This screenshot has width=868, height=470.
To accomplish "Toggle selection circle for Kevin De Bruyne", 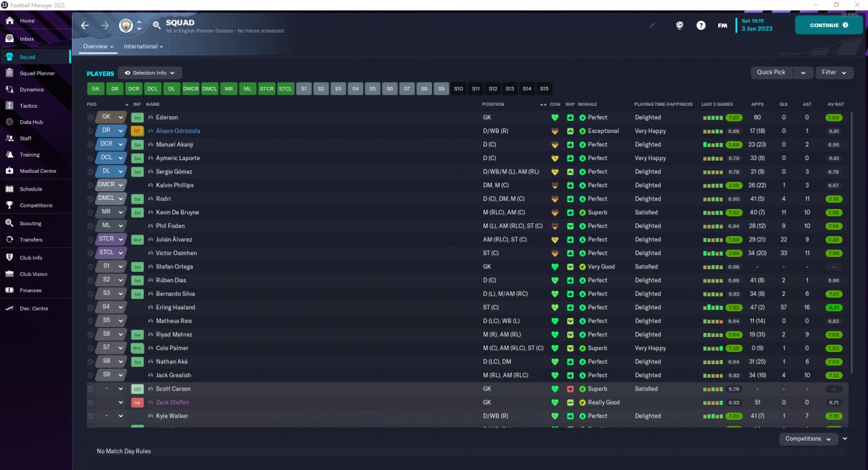I will (x=91, y=212).
